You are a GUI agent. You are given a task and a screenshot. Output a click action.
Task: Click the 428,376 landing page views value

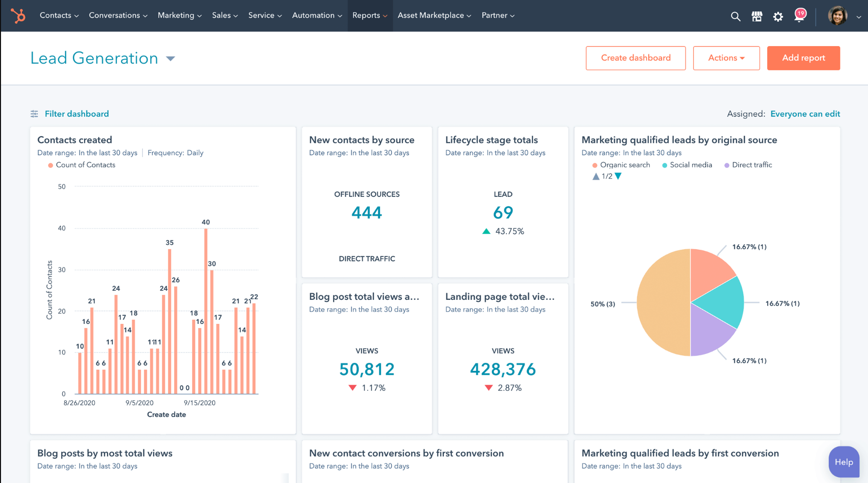[503, 369]
